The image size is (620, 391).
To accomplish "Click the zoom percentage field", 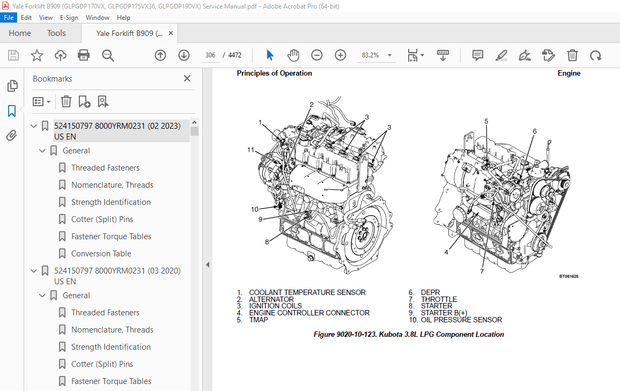I will tap(370, 55).
